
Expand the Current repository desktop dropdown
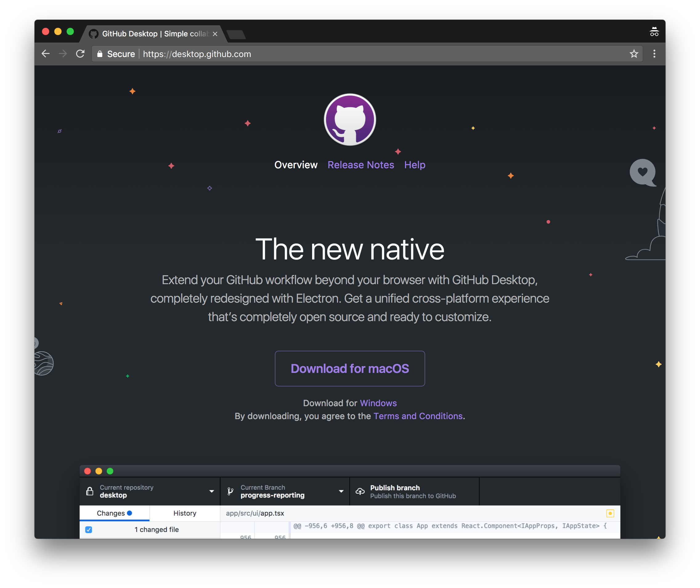coord(211,491)
